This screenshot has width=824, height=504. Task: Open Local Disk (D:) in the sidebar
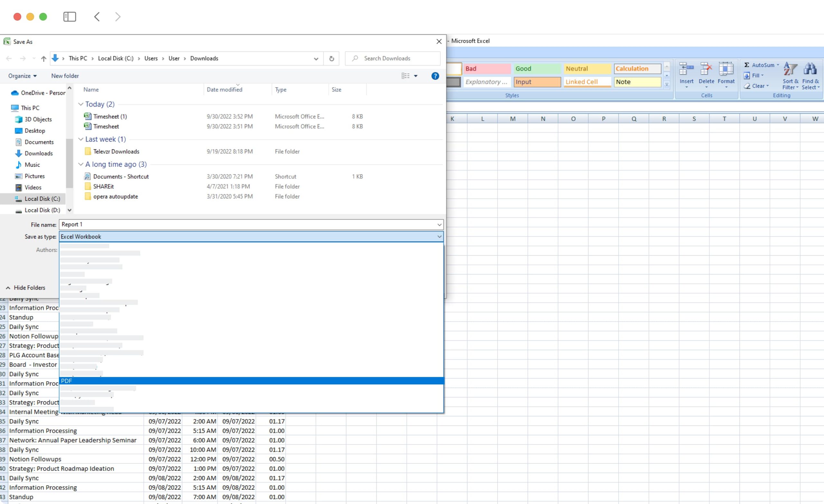37,210
